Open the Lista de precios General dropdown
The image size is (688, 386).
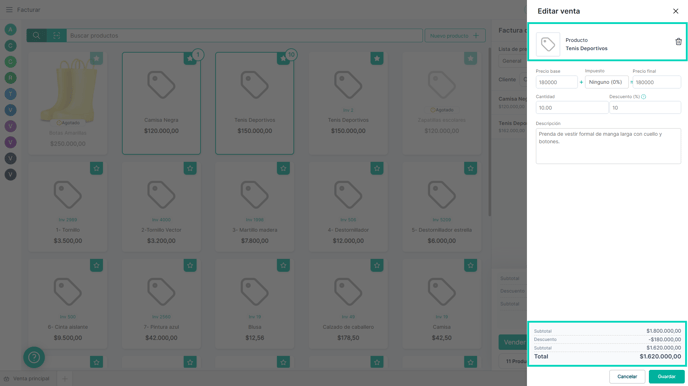coord(512,61)
